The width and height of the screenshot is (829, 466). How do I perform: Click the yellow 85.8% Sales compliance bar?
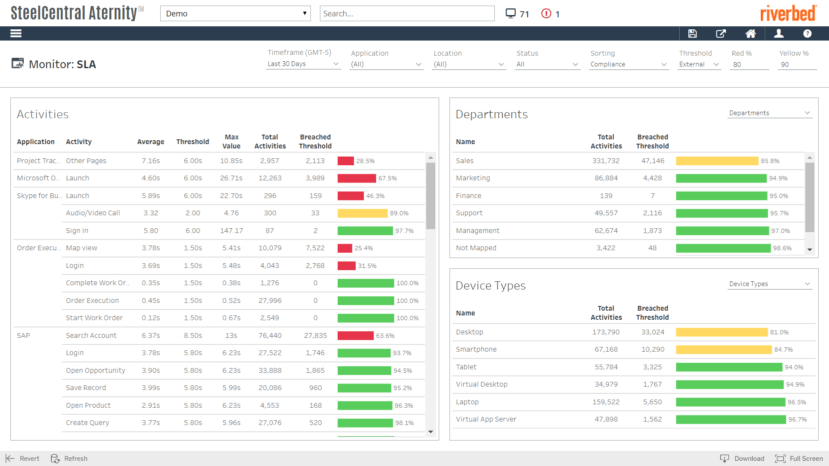[717, 161]
